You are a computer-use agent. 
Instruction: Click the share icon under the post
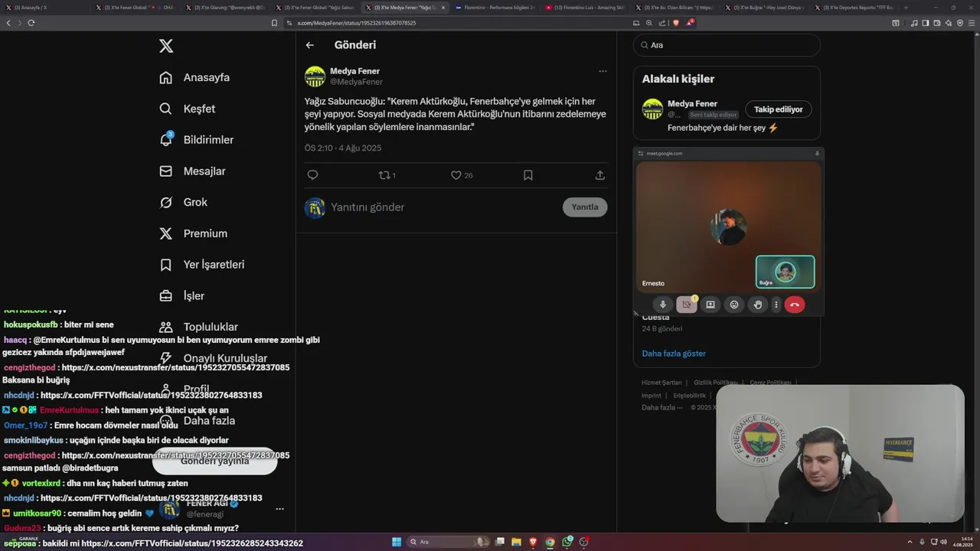click(600, 175)
